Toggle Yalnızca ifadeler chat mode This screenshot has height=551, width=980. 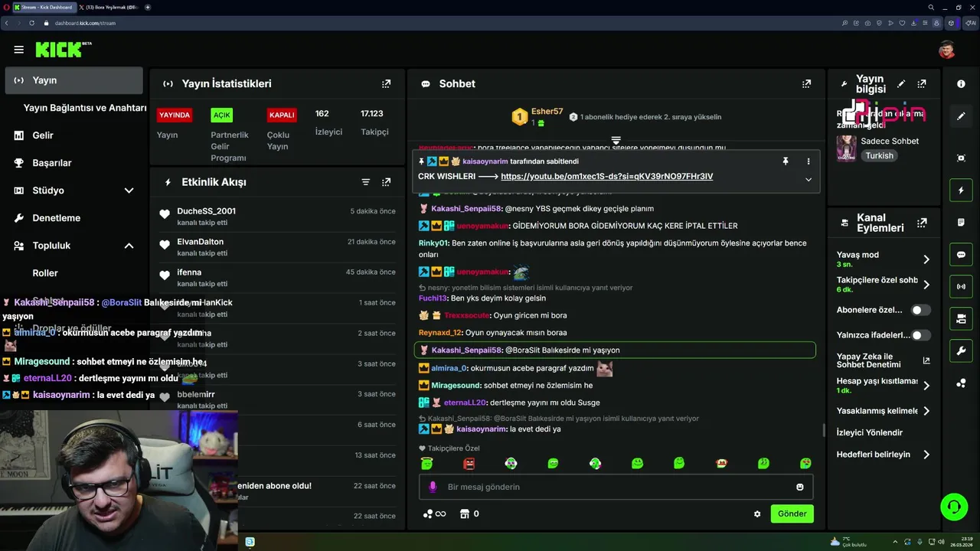[x=921, y=335]
